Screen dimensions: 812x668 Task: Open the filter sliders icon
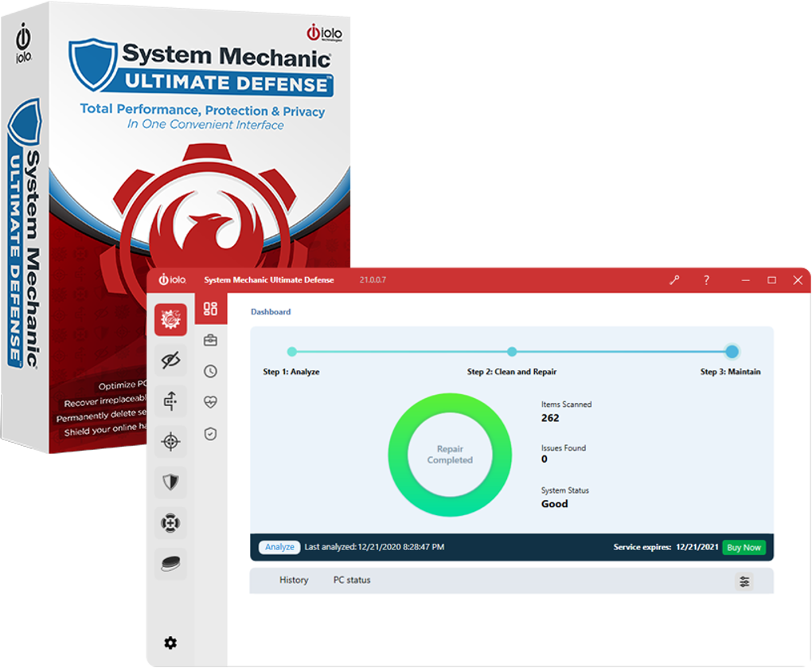744,581
